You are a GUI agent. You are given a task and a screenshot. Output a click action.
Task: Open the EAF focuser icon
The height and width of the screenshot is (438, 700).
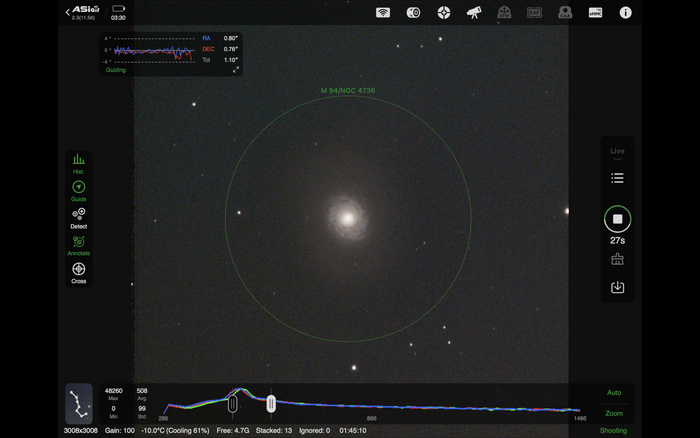tap(534, 13)
